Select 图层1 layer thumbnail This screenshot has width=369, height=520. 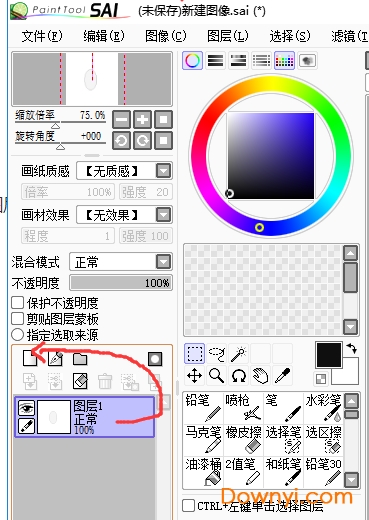click(54, 417)
